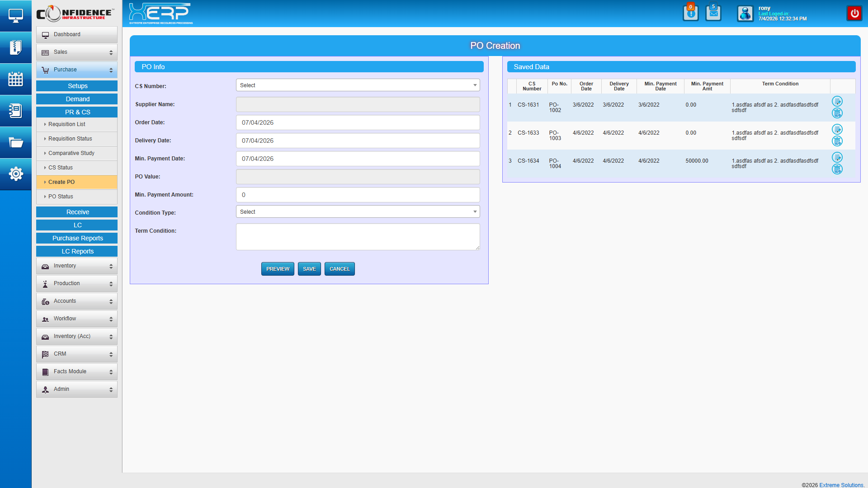Open the PO Status menu item
This screenshot has width=868, height=488.
(x=61, y=197)
